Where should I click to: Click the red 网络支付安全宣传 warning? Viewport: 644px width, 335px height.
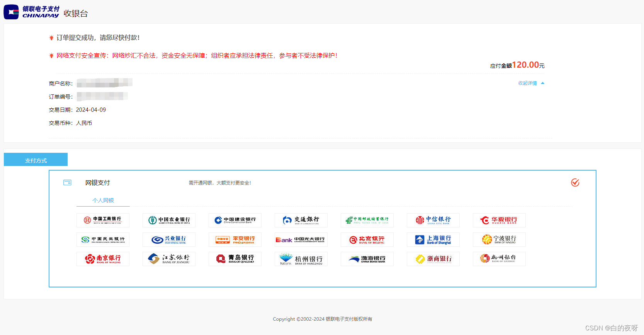(197, 56)
